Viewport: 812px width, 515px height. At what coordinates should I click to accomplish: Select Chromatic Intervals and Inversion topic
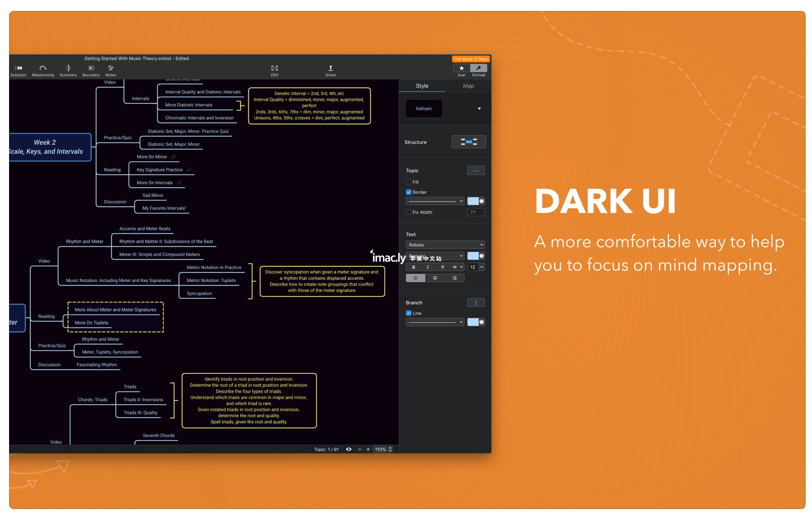(199, 118)
